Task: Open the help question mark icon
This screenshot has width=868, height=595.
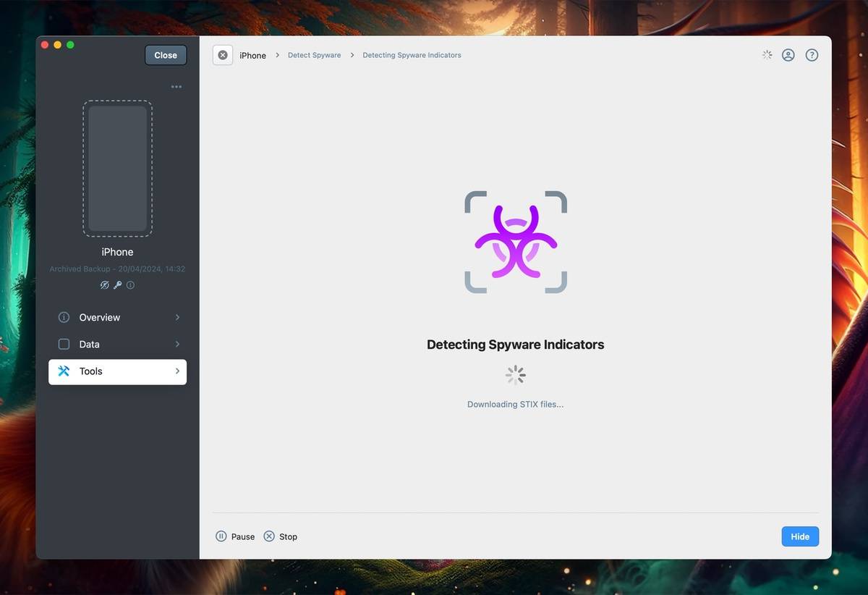Action: tap(812, 55)
